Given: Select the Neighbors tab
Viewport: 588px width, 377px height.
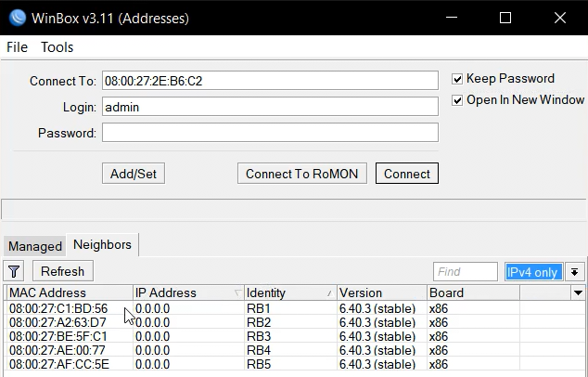Looking at the screenshot, I should tap(102, 245).
